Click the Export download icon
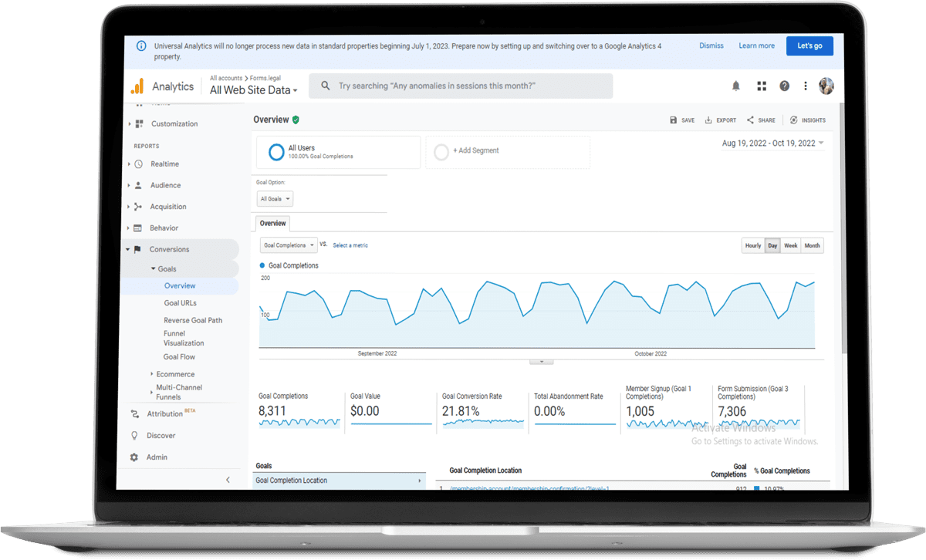Screen dimensions: 926x560 pyautogui.click(x=708, y=120)
